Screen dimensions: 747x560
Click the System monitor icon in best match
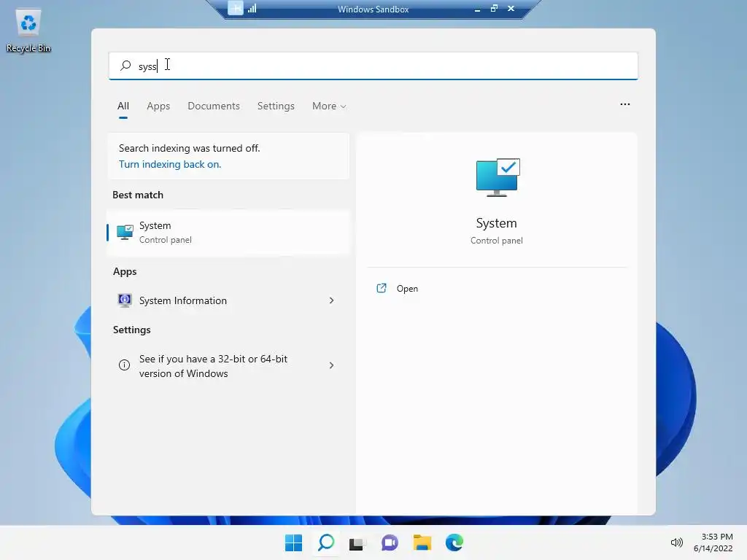tap(125, 233)
